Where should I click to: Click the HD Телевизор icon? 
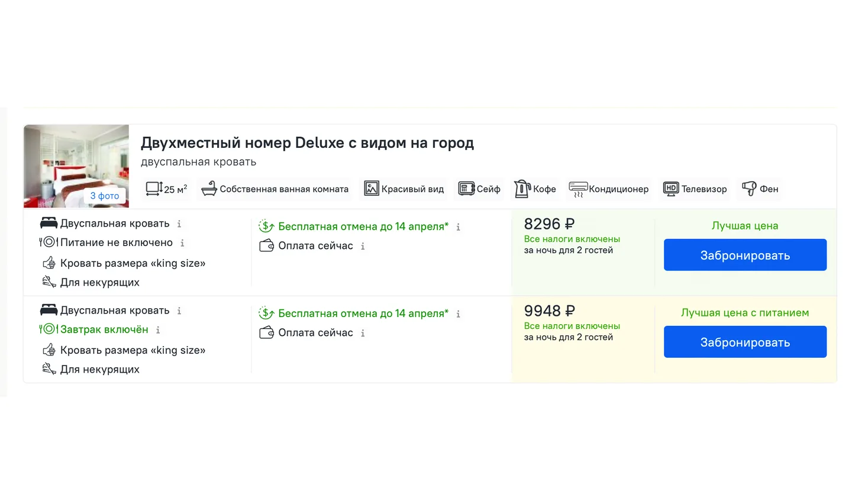(670, 189)
